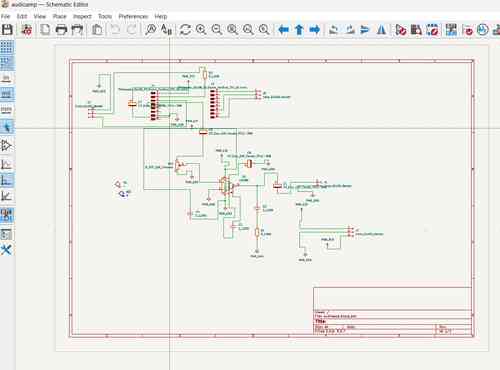Screen dimensions: 500x370
Task: Navigate back with the left arrow
Action: (283, 30)
